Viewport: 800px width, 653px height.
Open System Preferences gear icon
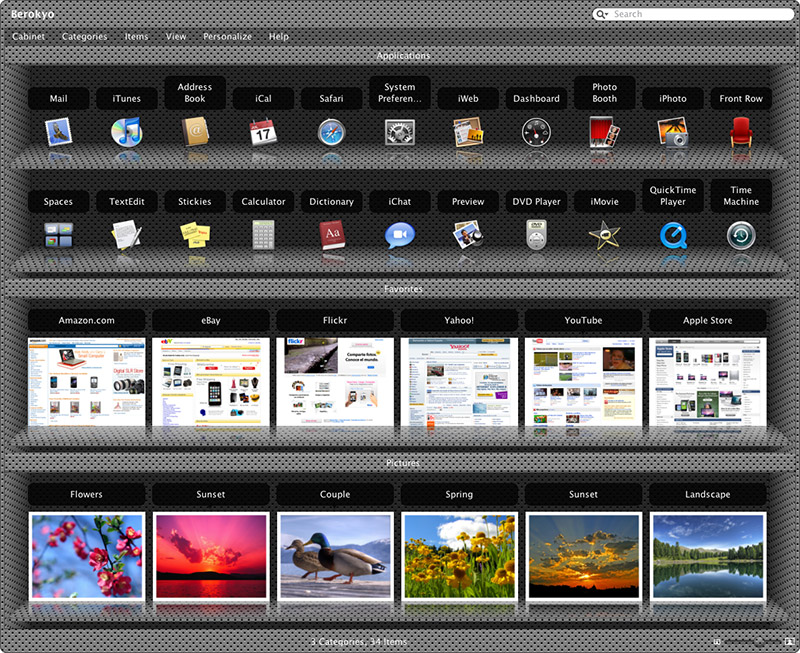[399, 132]
